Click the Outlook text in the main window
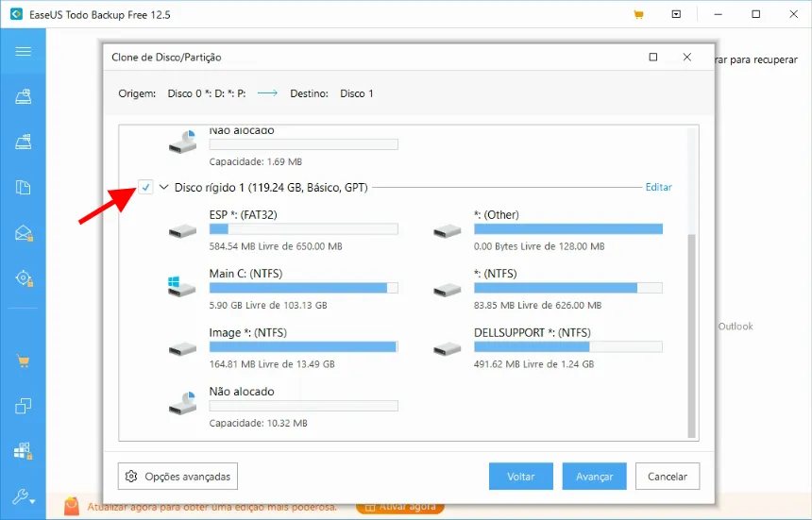The image size is (812, 520). coord(736,327)
